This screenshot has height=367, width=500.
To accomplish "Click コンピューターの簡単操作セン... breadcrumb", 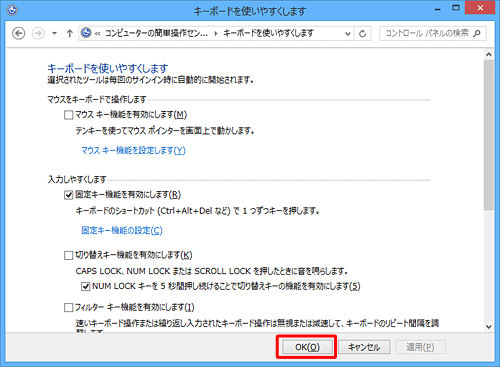I will click(156, 33).
